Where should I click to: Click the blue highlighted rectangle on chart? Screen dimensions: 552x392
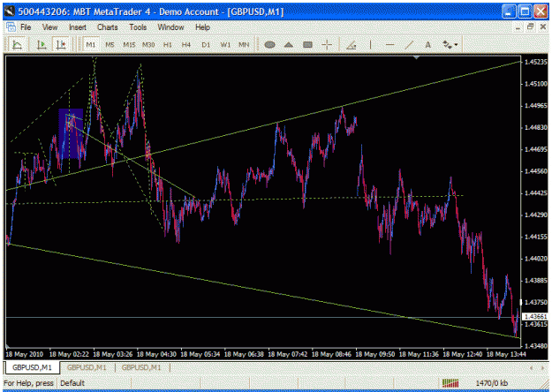[x=72, y=133]
